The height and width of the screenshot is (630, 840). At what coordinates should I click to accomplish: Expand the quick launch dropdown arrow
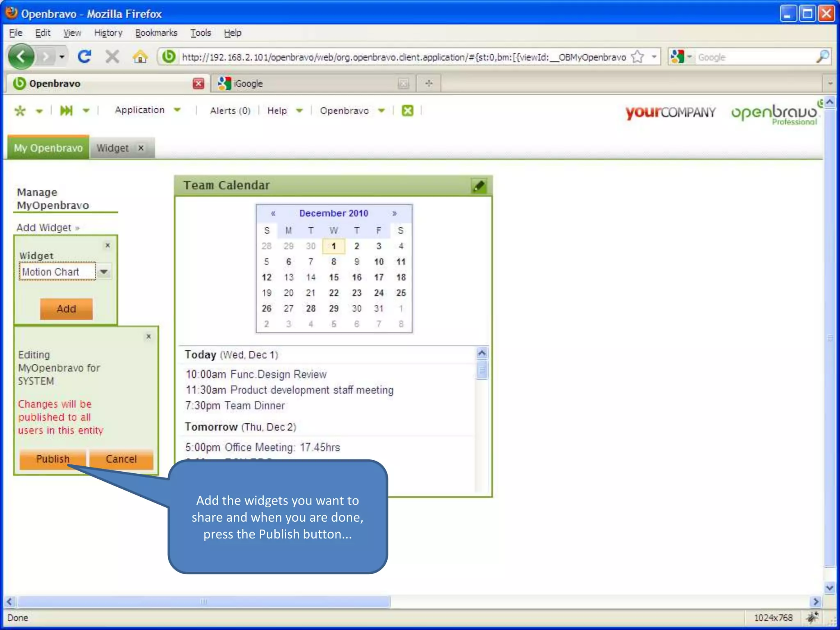(86, 110)
